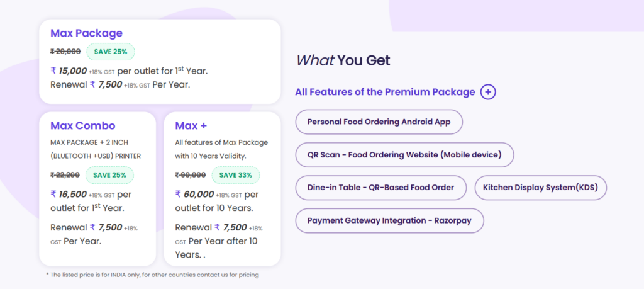Click Kitchen Display System (KDS) pill
Viewport: 644px width, 289px height.
pos(540,188)
